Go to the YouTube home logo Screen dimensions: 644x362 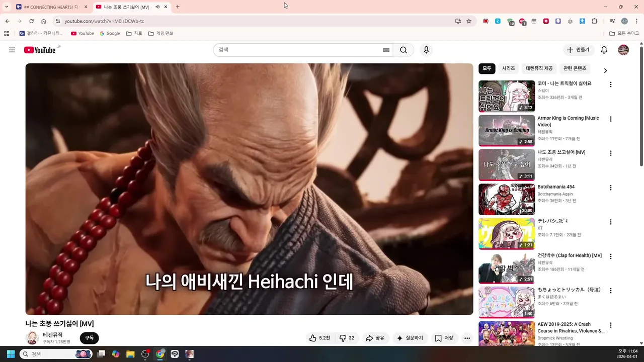tap(40, 50)
